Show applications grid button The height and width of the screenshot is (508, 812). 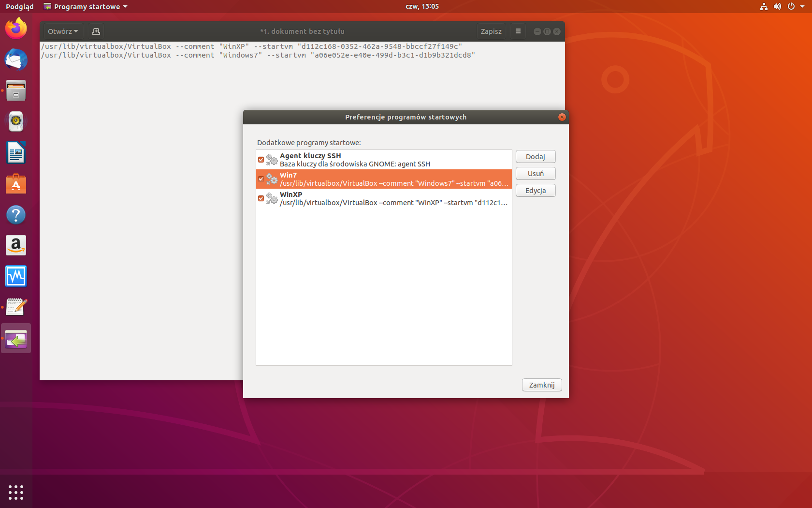(x=16, y=492)
